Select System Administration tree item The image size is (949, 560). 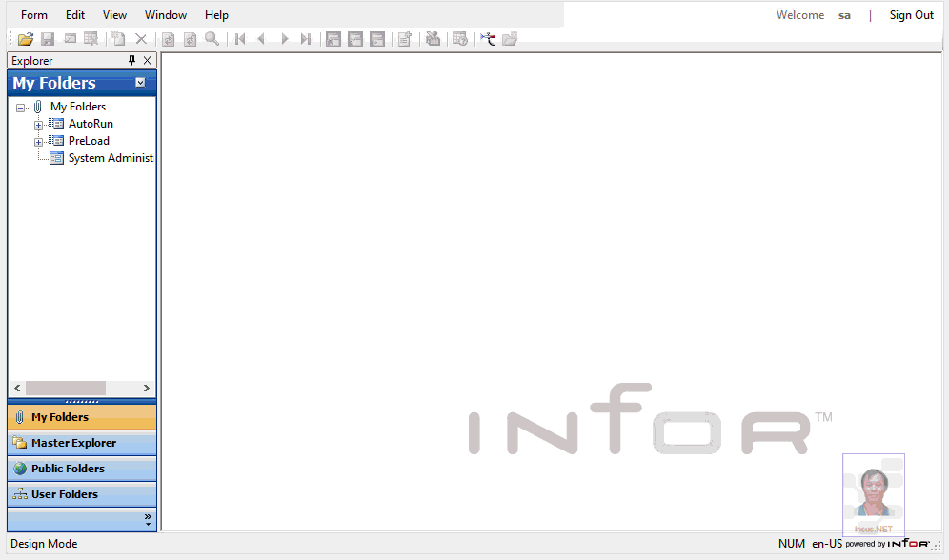[x=110, y=158]
